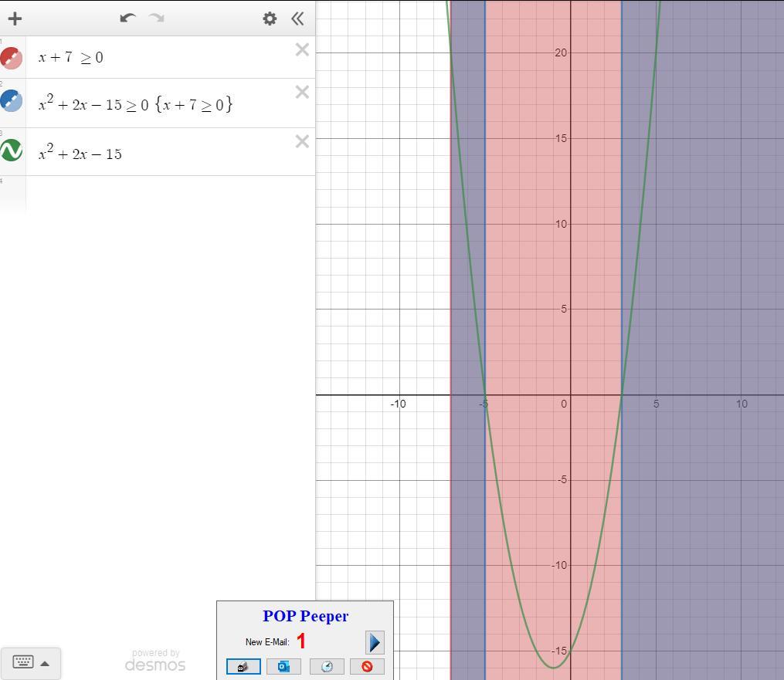Click the x-axis label -10
This screenshot has height=680, width=784.
(x=398, y=404)
